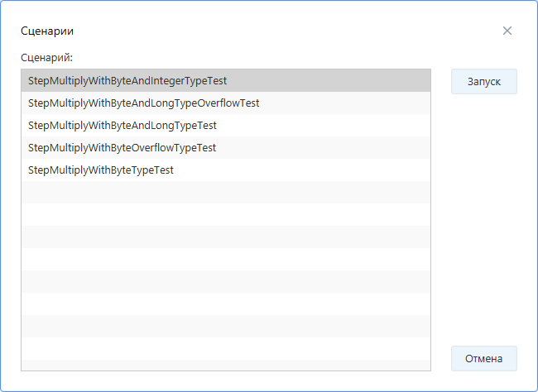
Task: Click the third empty row in scenario list
Action: 225,237
